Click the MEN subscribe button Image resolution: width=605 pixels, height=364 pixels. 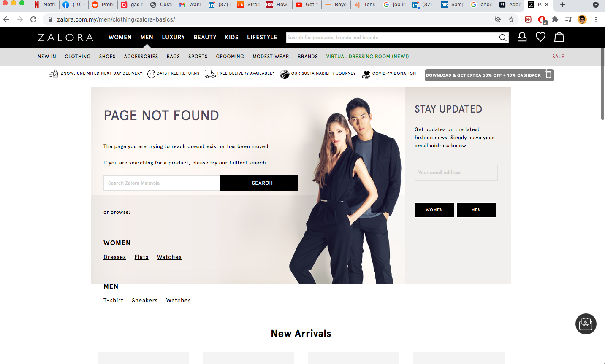[476, 210]
